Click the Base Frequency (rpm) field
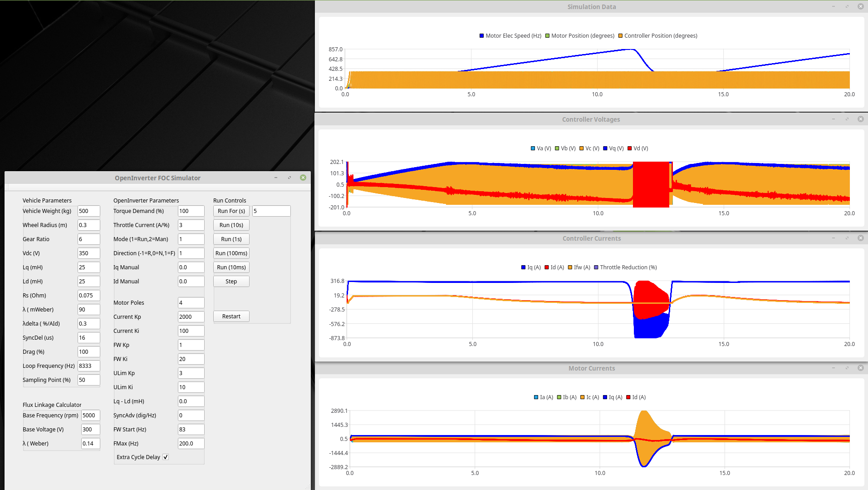The height and width of the screenshot is (490, 868). [90, 415]
